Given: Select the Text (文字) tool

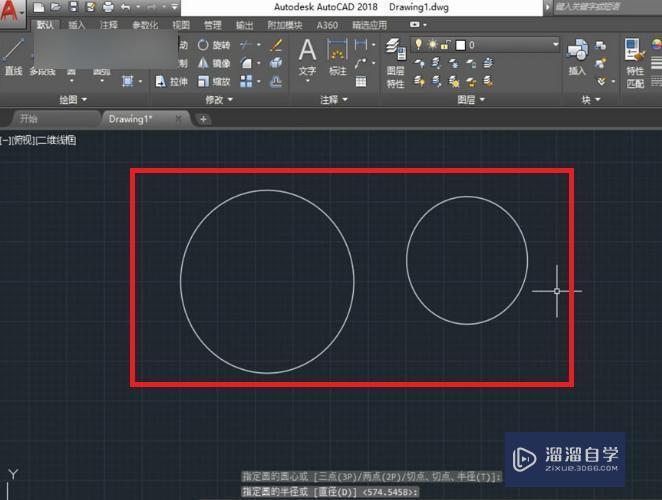Looking at the screenshot, I should coord(307,57).
